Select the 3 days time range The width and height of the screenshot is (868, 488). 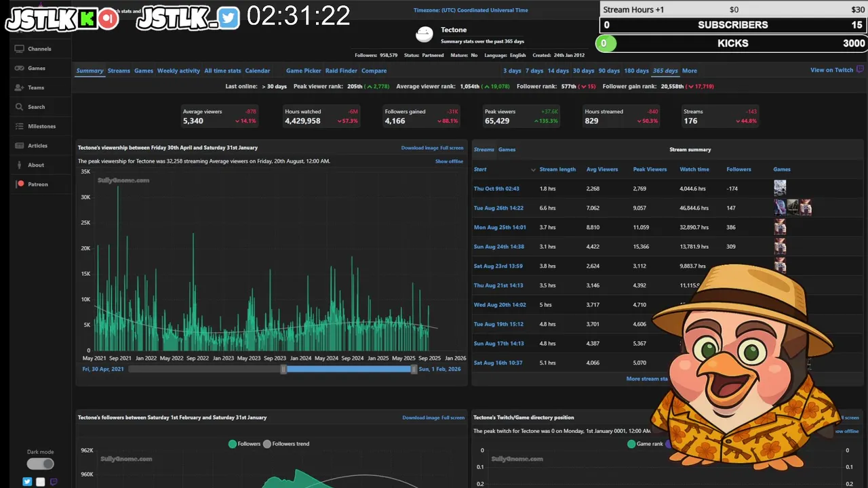pyautogui.click(x=512, y=70)
